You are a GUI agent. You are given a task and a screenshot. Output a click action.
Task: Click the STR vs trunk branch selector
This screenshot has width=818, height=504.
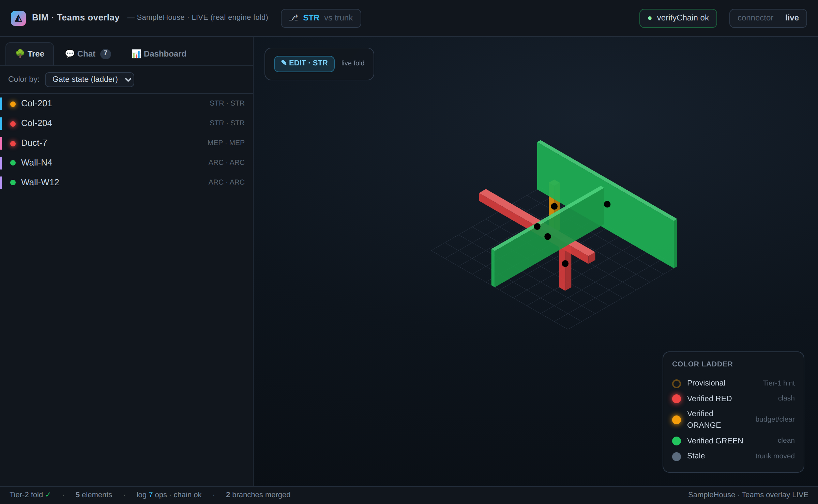click(321, 18)
